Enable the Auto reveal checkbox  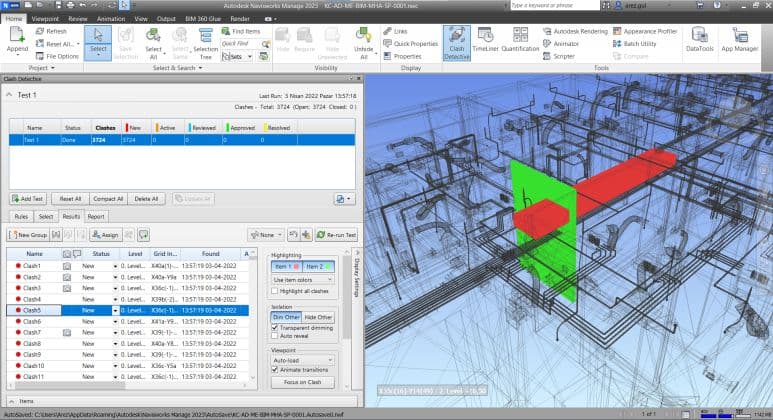[275, 336]
